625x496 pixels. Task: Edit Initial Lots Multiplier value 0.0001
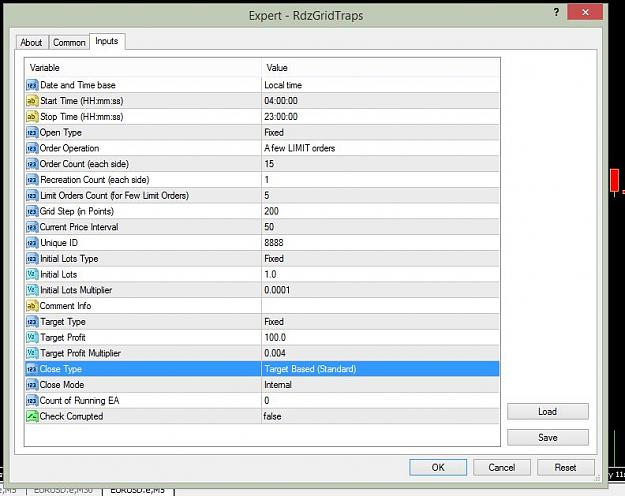[380, 290]
